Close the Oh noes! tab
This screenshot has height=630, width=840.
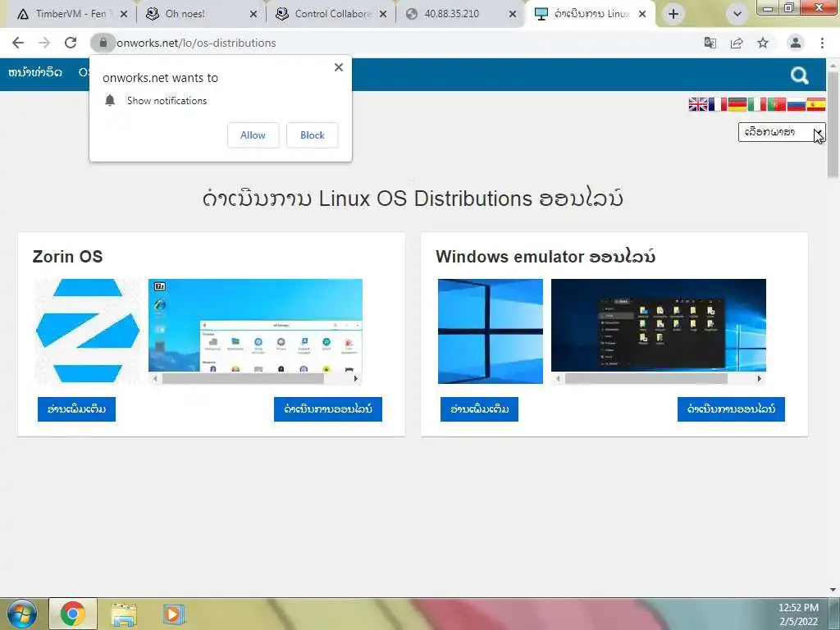(x=253, y=14)
